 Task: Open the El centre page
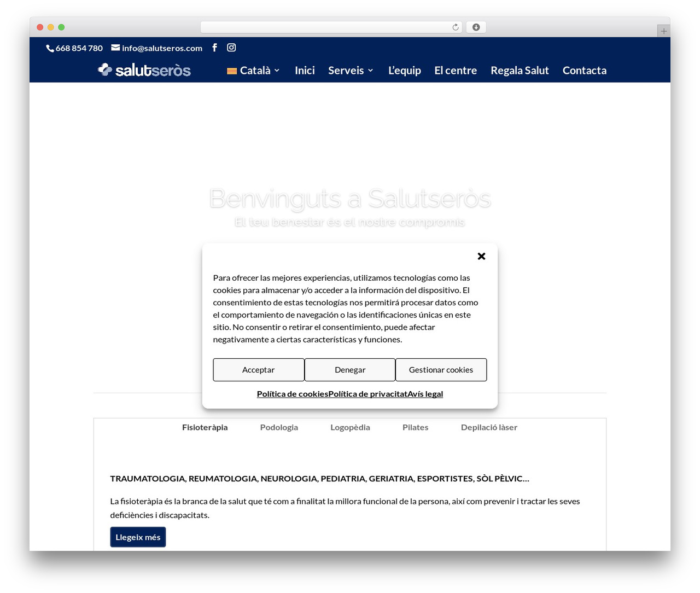coord(456,71)
